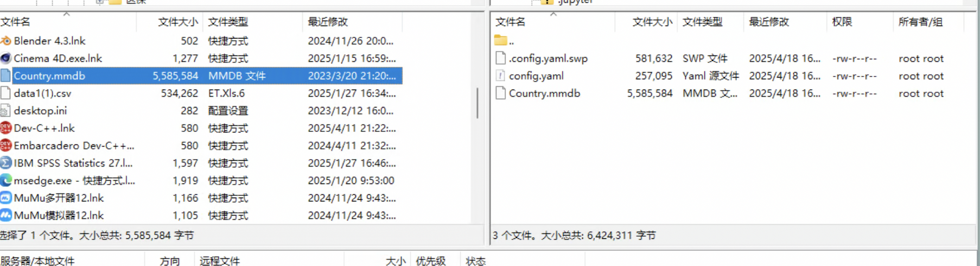Click the desktop.ini file icon
Viewport: 980px width, 266px height.
[5, 111]
